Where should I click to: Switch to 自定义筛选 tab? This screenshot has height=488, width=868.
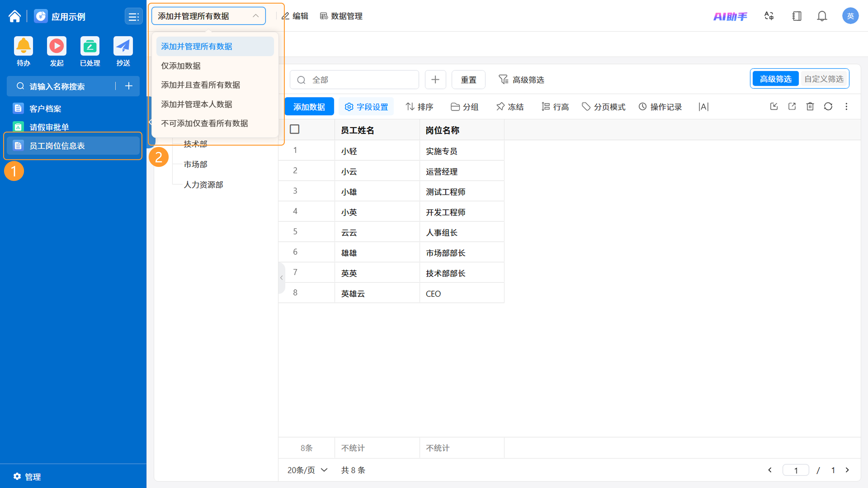coord(823,79)
